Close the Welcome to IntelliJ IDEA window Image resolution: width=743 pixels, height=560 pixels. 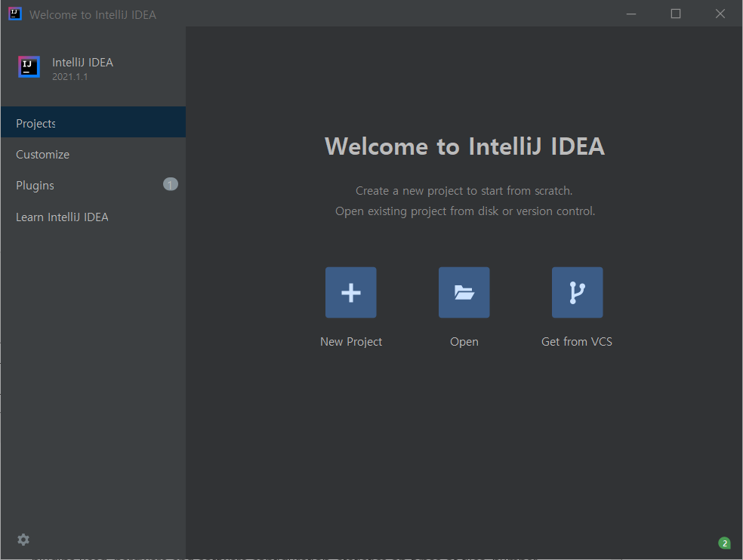click(x=720, y=14)
